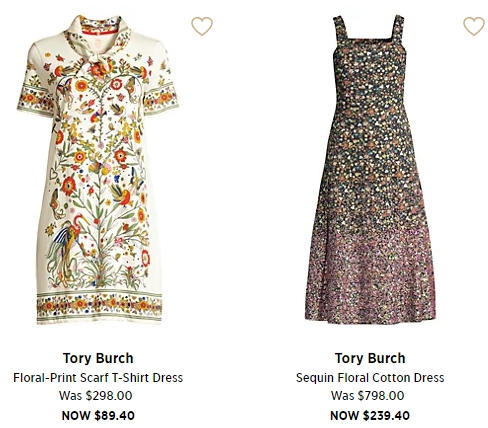Image resolution: width=488 pixels, height=428 pixels.
Task: Click Tory Burch brand above Floral-Print Scarf dress
Action: click(98, 358)
